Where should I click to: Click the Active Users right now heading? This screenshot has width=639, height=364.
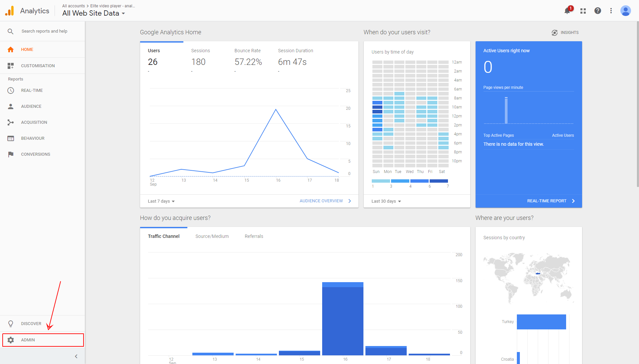tap(506, 51)
